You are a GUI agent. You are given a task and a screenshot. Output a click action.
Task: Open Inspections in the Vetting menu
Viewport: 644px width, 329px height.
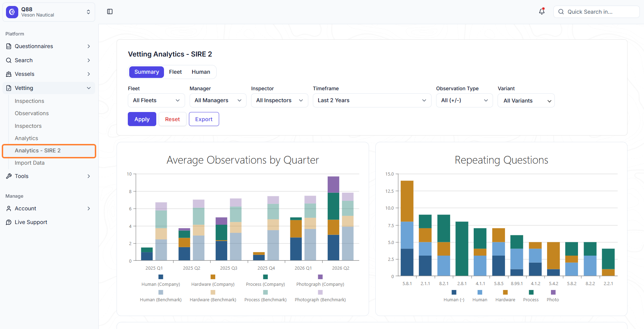pos(29,101)
